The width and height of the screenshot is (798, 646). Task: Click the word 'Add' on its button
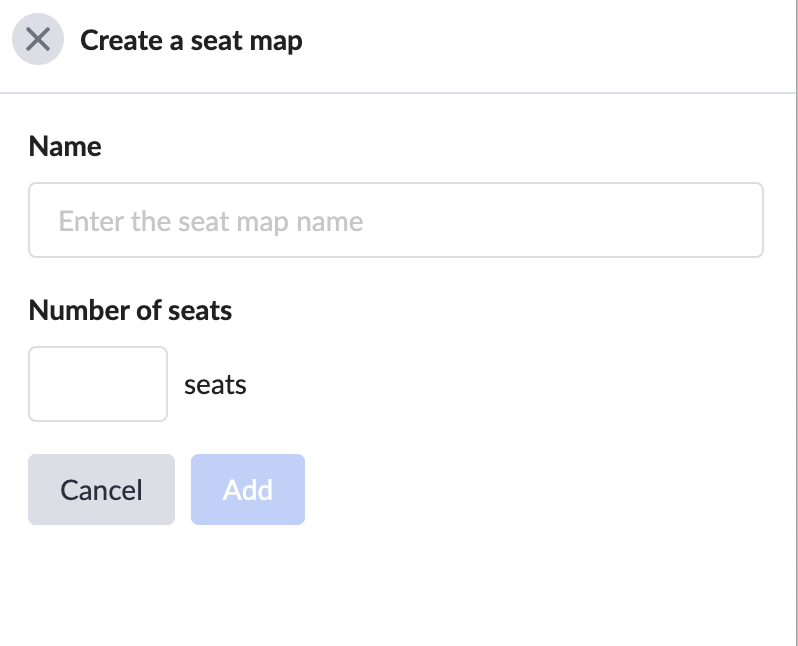[x=248, y=490]
